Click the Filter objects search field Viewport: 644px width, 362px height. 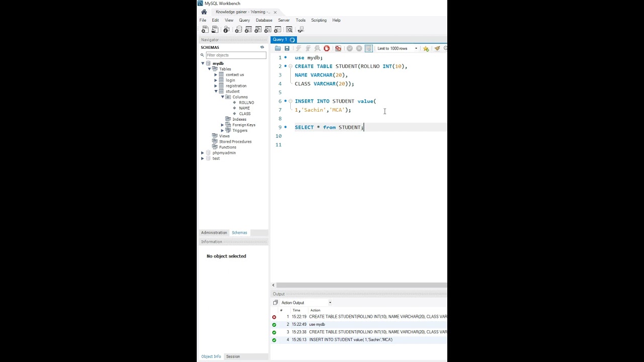pos(235,55)
